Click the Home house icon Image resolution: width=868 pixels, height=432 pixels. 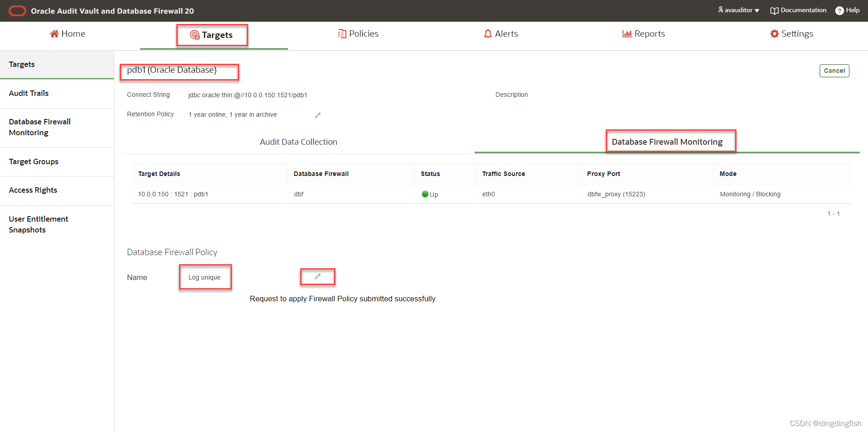[x=54, y=34]
